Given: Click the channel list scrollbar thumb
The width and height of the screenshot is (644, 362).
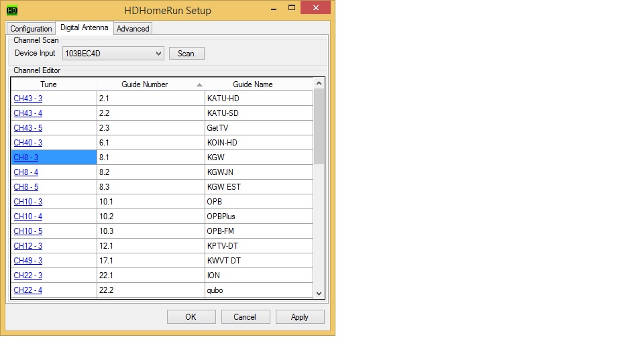Looking at the screenshot, I should click(x=319, y=127).
